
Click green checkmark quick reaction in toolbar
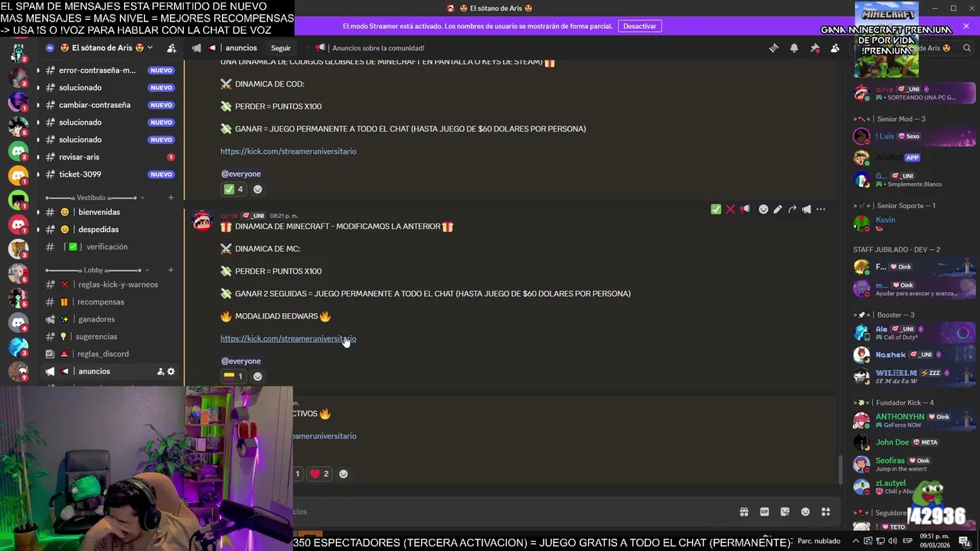click(x=716, y=209)
